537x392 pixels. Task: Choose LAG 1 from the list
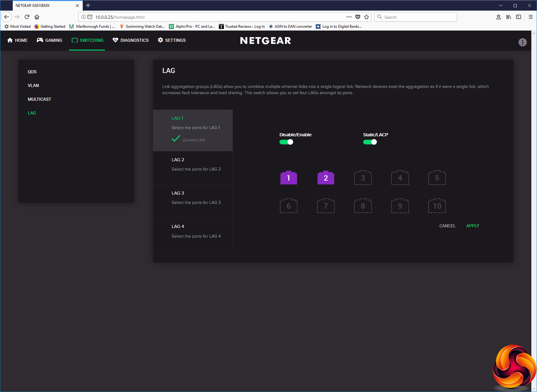point(193,130)
